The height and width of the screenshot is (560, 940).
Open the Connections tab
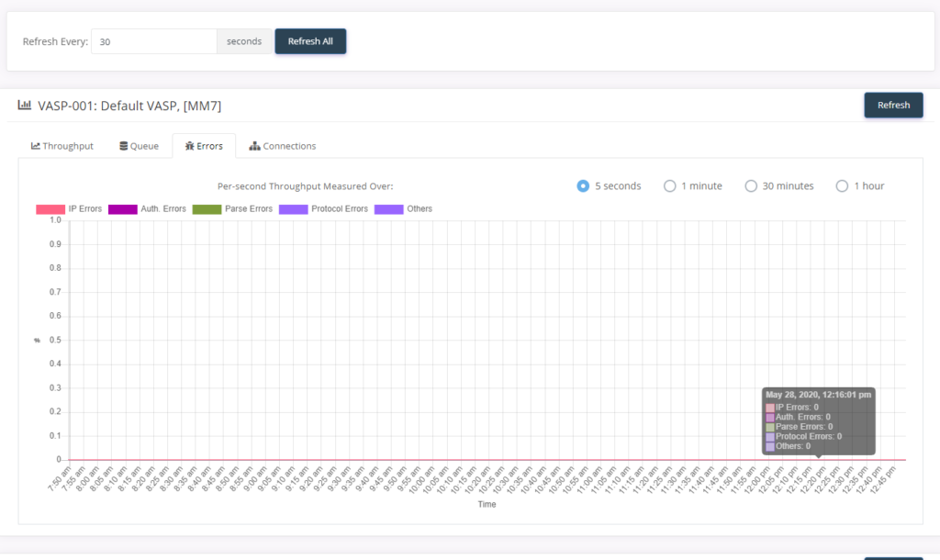[x=283, y=146]
